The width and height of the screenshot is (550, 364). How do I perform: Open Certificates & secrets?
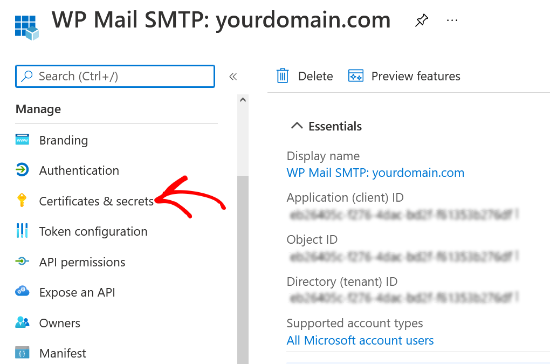[x=96, y=201]
